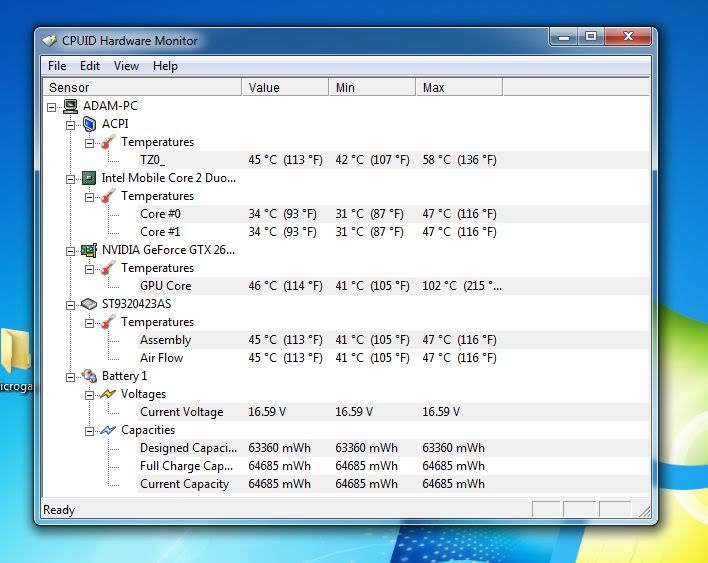Click the Max column header
This screenshot has width=708, height=563.
pos(459,87)
